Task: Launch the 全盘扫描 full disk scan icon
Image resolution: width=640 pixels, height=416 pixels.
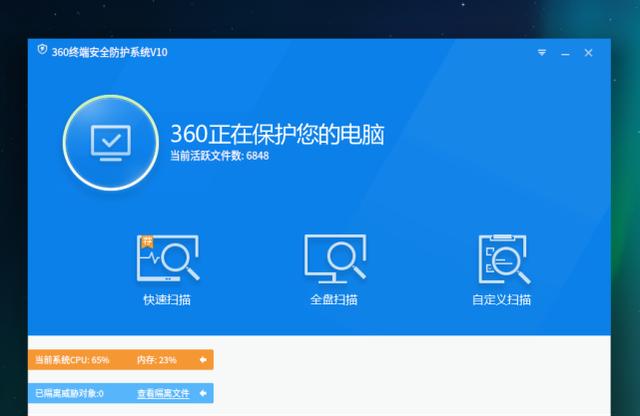Action: click(x=335, y=258)
